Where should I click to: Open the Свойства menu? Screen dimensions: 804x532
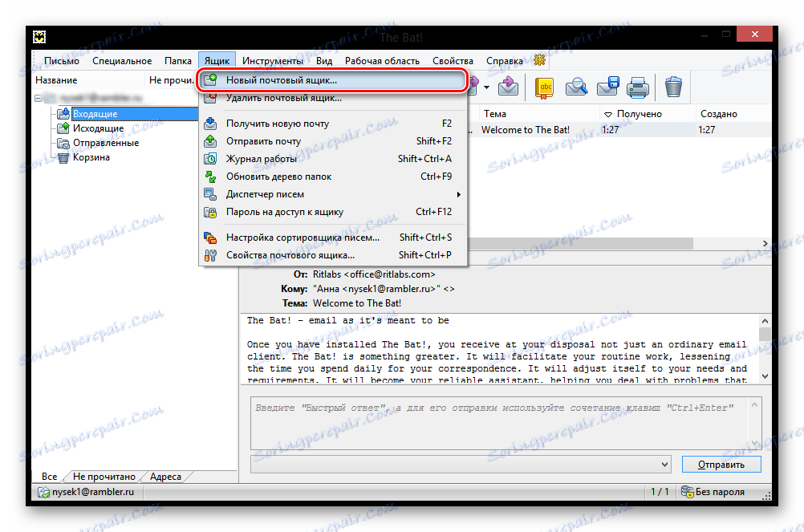tap(453, 61)
